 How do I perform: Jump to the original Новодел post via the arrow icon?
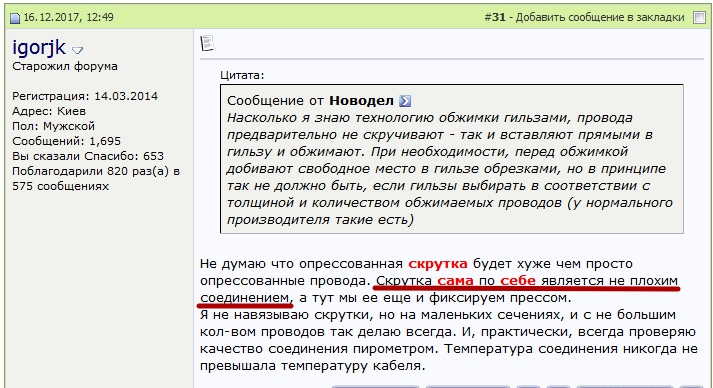click(x=405, y=101)
